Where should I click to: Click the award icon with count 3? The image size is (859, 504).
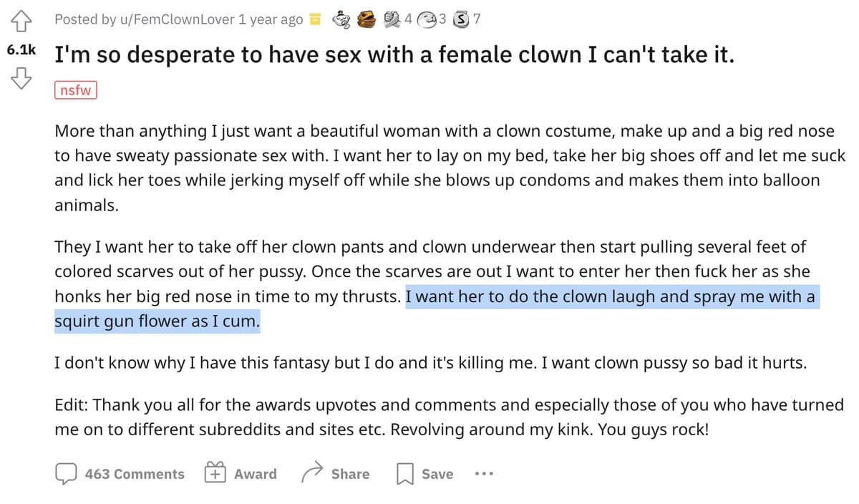429,20
